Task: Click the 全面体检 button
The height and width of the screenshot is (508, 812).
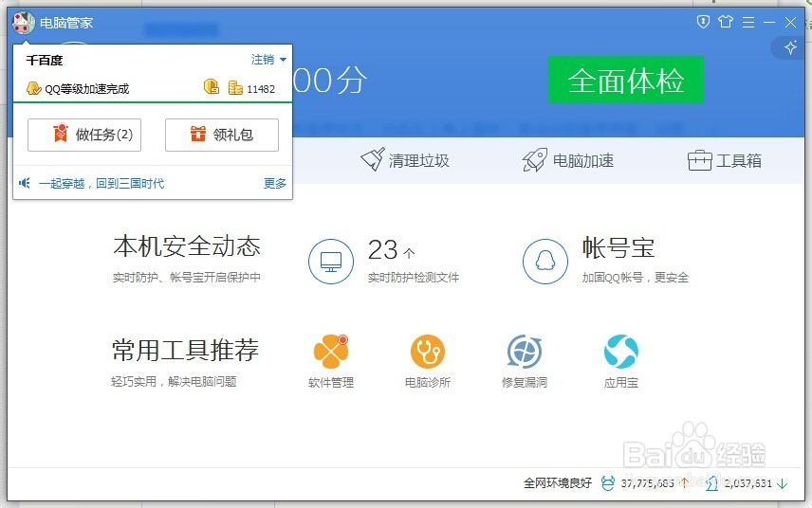Action: [x=625, y=80]
